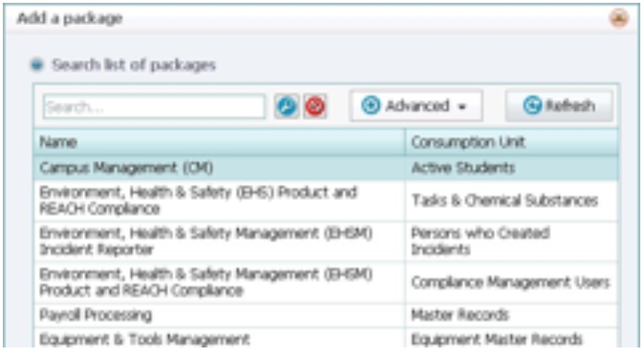Image resolution: width=644 pixels, height=353 pixels.
Task: Click the Master Records cell of Payroll Processing
Action: tap(512, 315)
